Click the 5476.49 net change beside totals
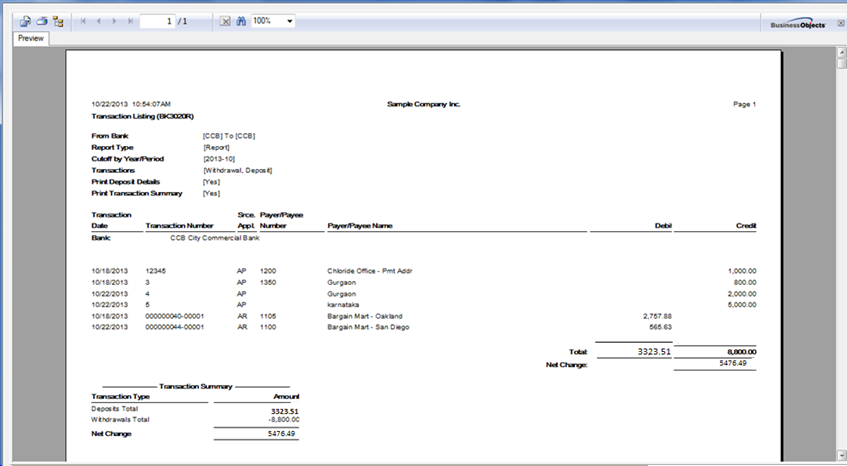The height and width of the screenshot is (466, 847). point(733,363)
